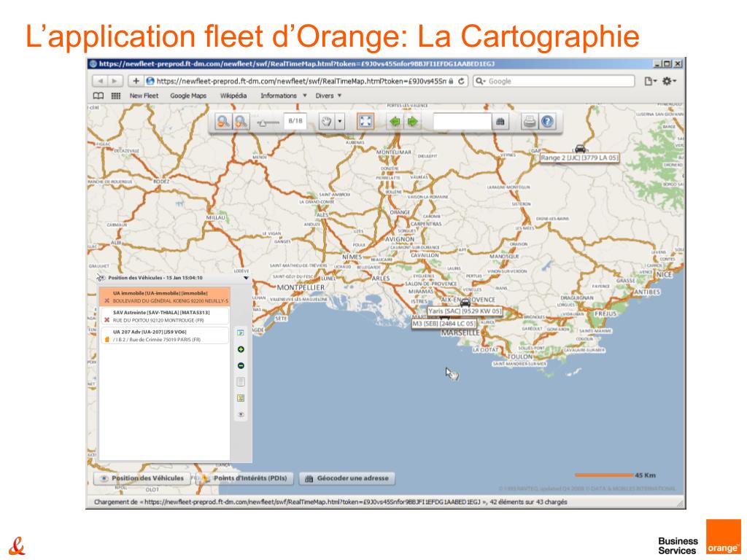
Task: Open the Points d'Intérêts (PDIs) tab
Action: (x=245, y=478)
